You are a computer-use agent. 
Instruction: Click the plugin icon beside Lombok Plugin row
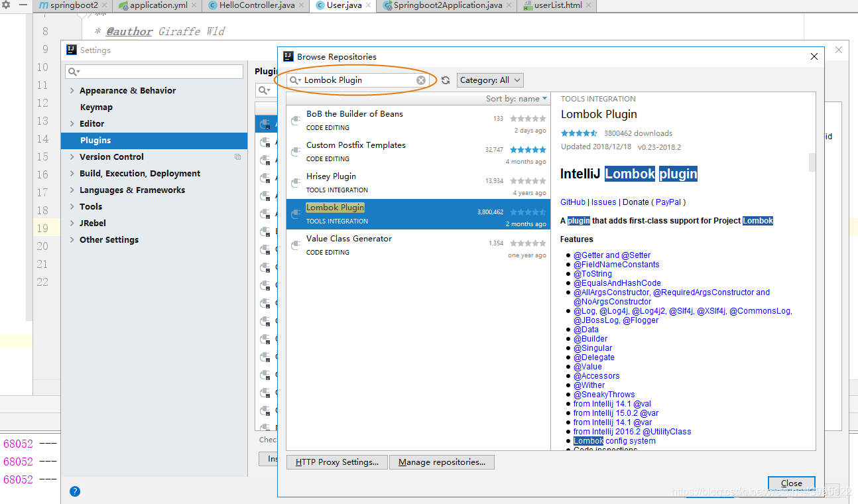pyautogui.click(x=296, y=214)
